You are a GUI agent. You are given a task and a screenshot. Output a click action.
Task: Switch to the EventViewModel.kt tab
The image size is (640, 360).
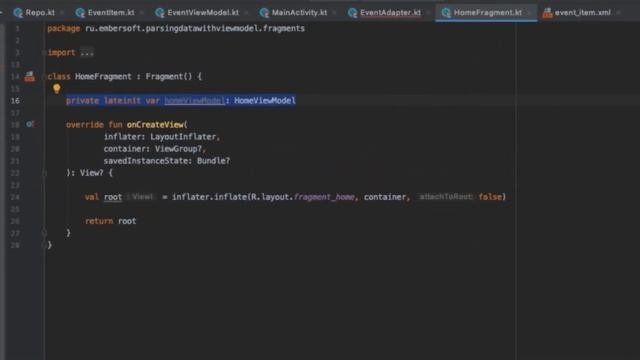point(202,13)
